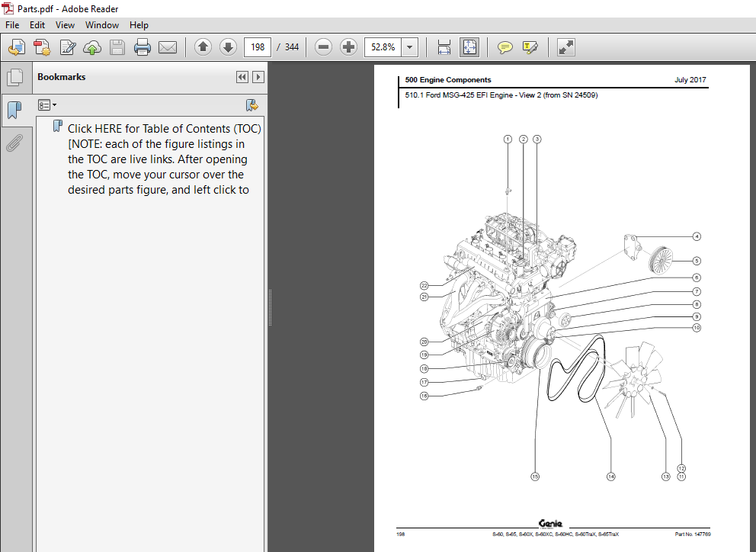This screenshot has height=552, width=756.
Task: Open the Page Thumbnails panel
Action: click(15, 77)
